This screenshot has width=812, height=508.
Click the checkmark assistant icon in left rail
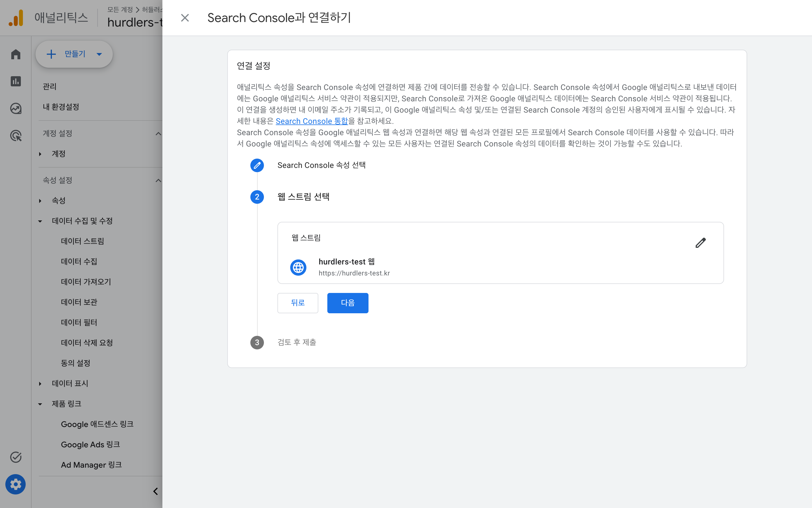coord(16,457)
